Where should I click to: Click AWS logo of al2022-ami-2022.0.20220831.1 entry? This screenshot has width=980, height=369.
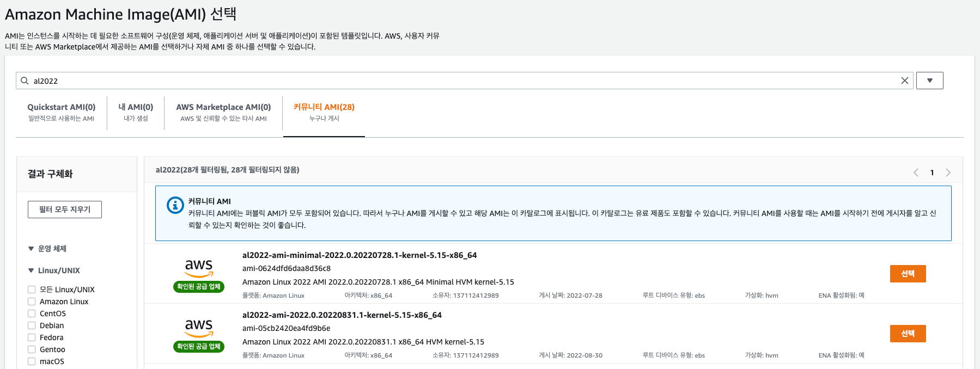click(x=199, y=328)
